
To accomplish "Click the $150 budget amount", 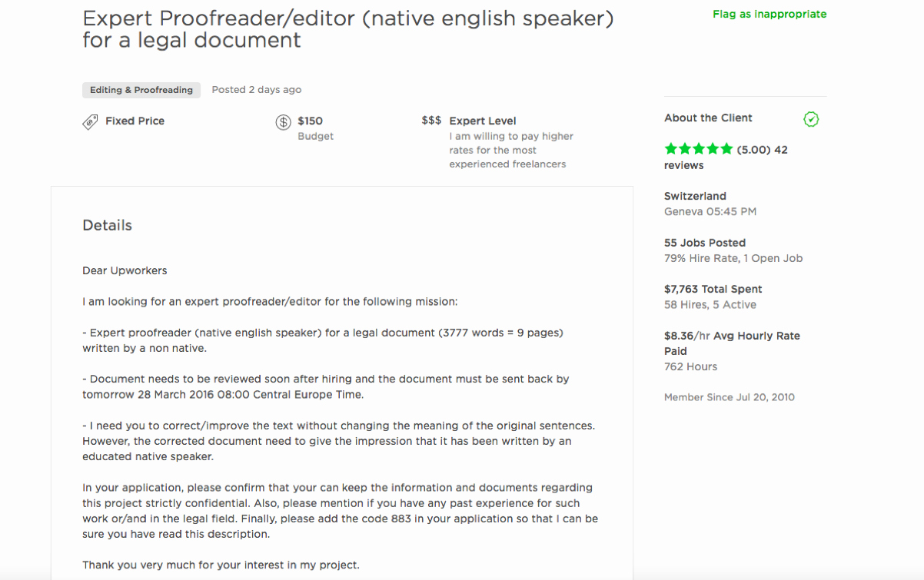I will pos(310,121).
